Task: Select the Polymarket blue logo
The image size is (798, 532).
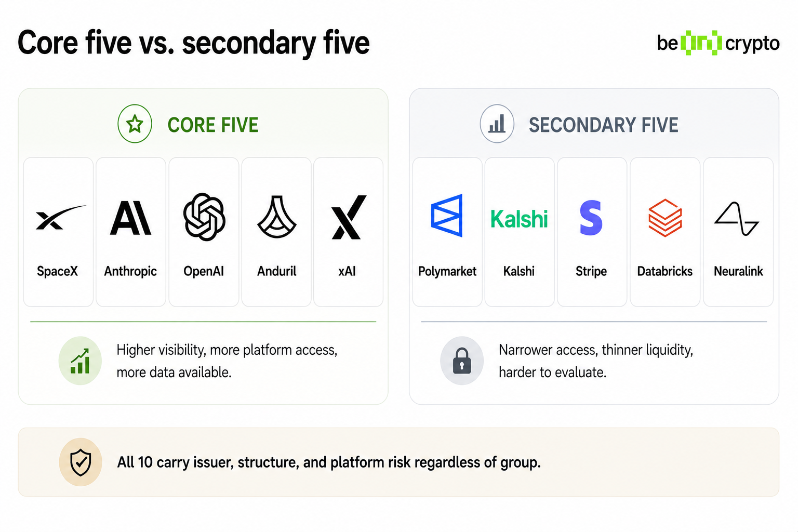Action: 447,216
